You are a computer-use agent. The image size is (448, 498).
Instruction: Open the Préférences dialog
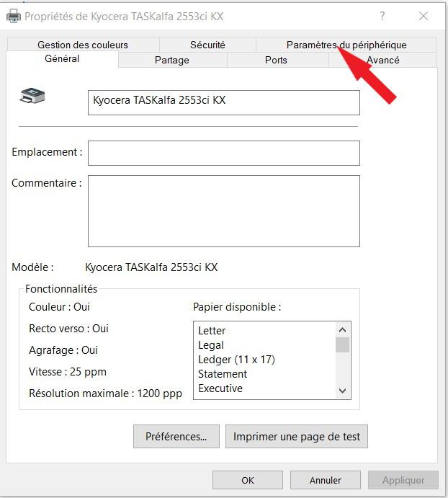[176, 436]
